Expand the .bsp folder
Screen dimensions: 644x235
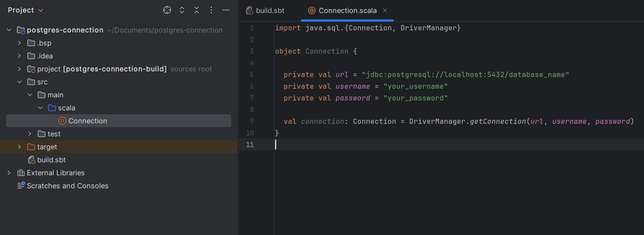(x=19, y=43)
